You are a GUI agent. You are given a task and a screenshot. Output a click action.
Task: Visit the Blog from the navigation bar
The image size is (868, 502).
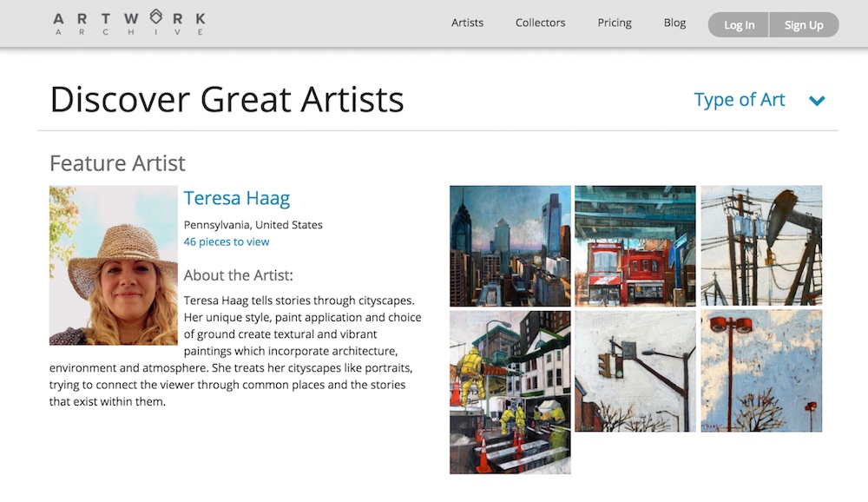point(674,23)
